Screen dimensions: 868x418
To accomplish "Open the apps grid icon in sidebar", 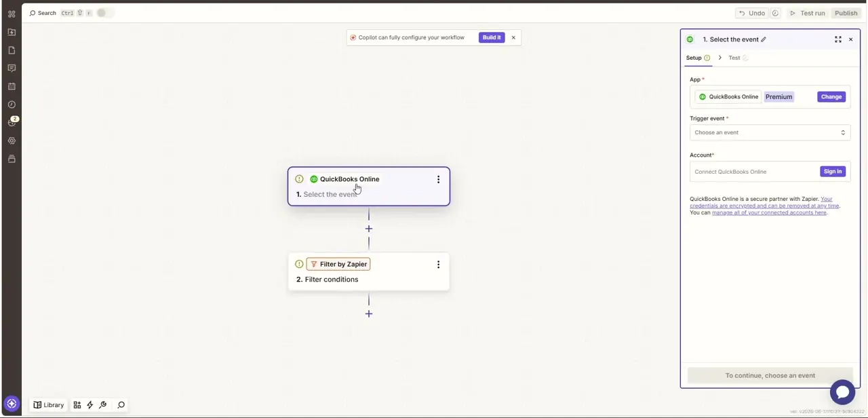I will tap(12, 14).
